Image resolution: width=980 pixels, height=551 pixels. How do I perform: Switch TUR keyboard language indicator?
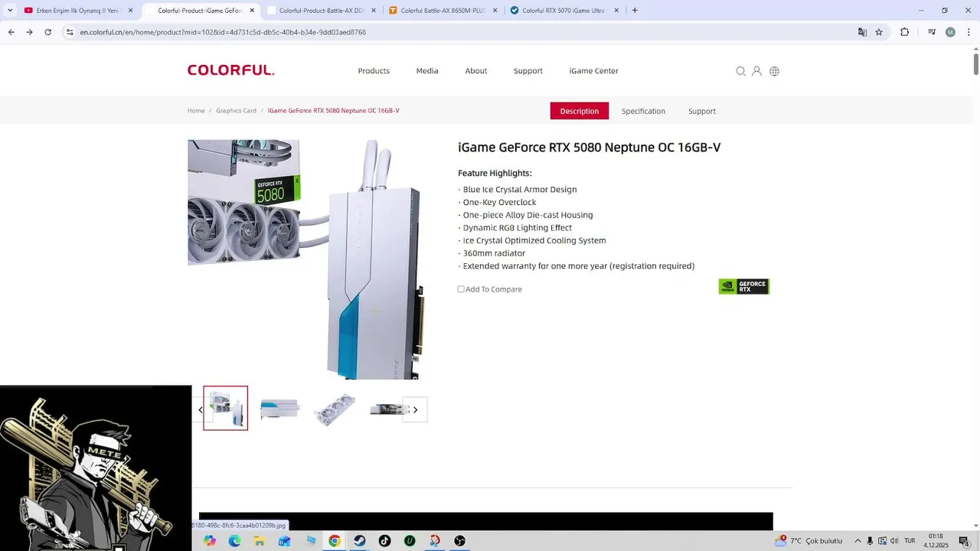(910, 541)
